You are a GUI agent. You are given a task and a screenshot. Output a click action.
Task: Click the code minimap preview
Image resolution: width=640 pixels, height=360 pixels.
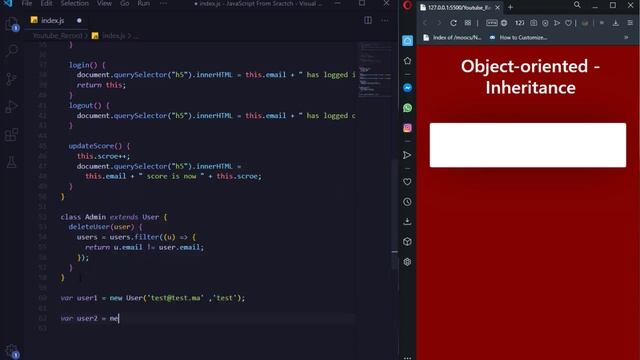pyautogui.click(x=375, y=69)
